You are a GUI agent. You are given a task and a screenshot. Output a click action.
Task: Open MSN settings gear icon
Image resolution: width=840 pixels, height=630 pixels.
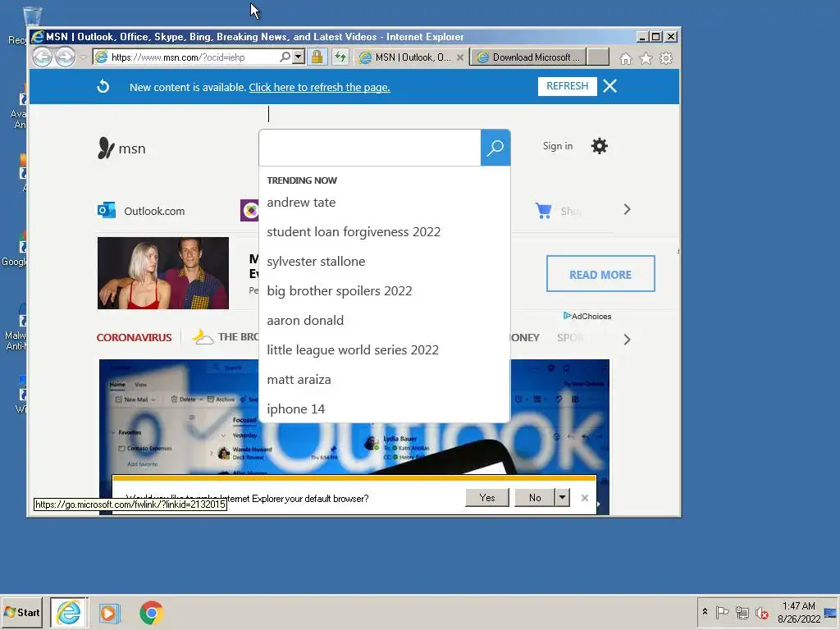pos(599,146)
